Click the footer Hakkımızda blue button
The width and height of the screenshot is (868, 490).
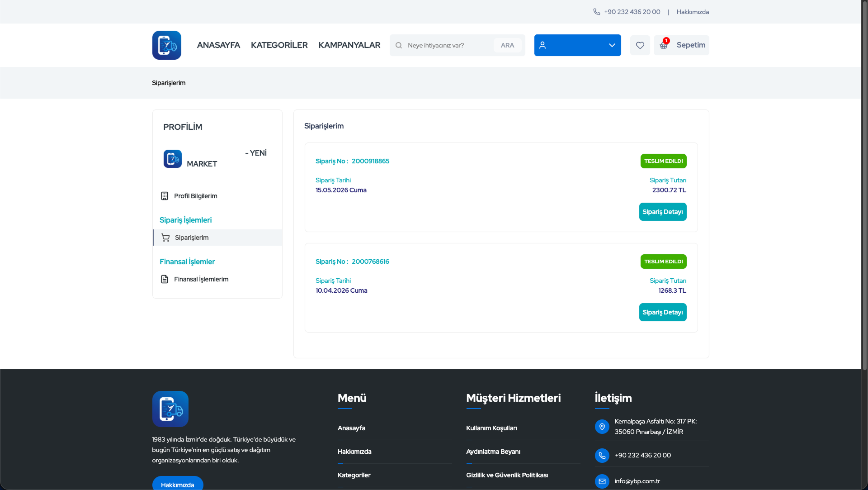pyautogui.click(x=178, y=484)
